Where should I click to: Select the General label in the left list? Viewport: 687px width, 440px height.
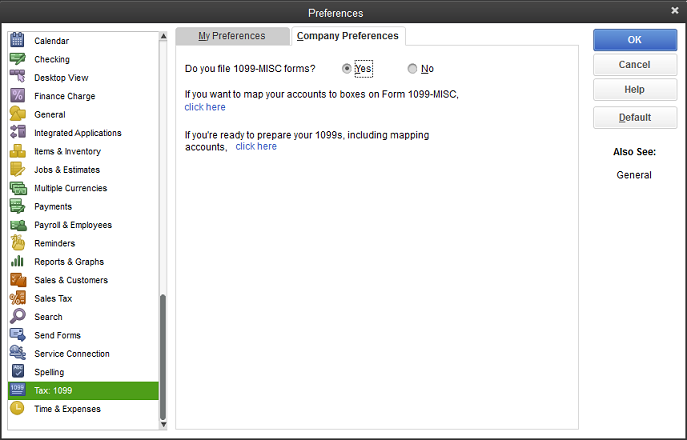[50, 114]
